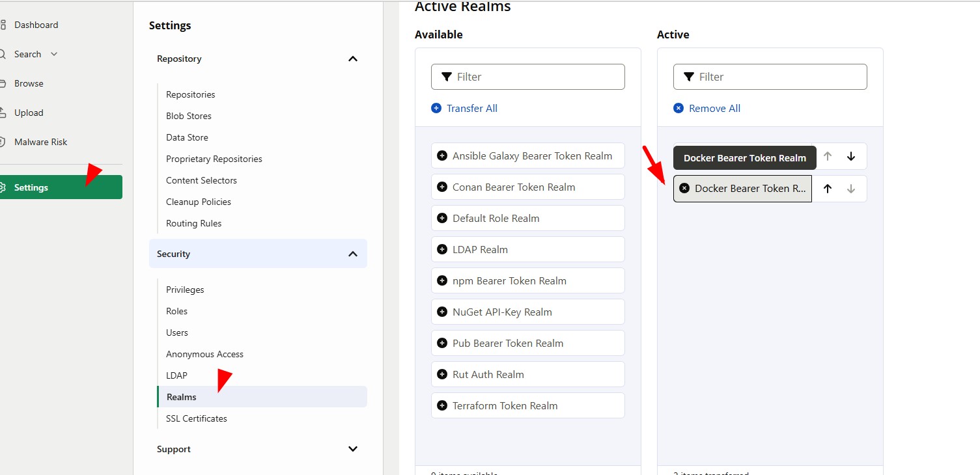Image resolution: width=980 pixels, height=475 pixels.
Task: Add npm Bearer Token Realm via plus icon
Action: click(442, 281)
